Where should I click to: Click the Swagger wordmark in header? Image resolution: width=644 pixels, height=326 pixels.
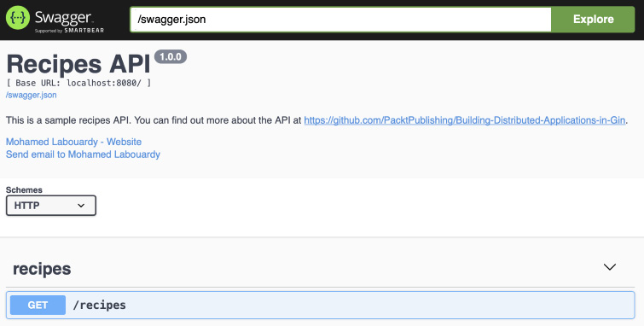pyautogui.click(x=64, y=17)
